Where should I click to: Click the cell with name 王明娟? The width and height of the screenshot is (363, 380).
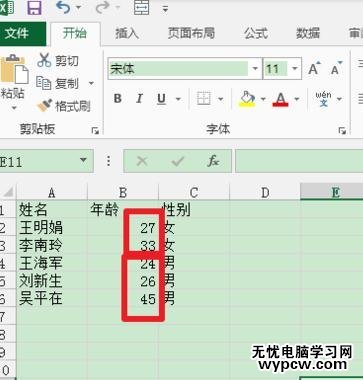[x=52, y=228]
